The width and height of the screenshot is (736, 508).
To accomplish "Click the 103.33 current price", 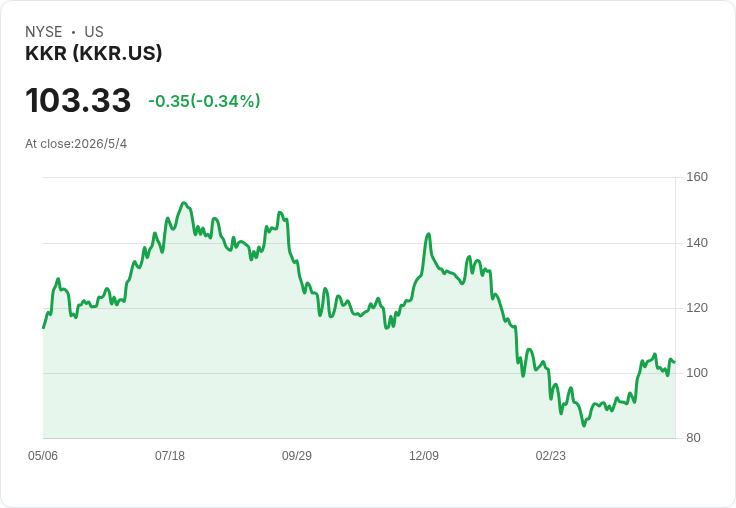I will point(78,100).
